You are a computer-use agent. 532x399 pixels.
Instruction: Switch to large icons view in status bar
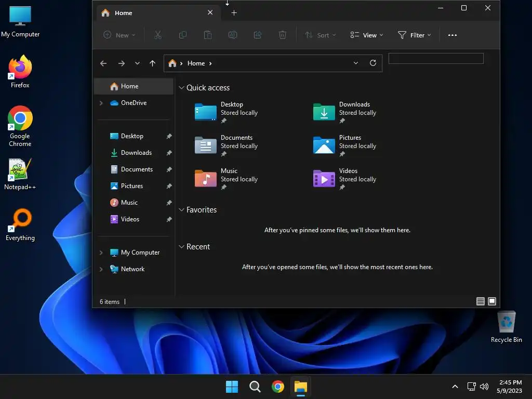coord(492,301)
